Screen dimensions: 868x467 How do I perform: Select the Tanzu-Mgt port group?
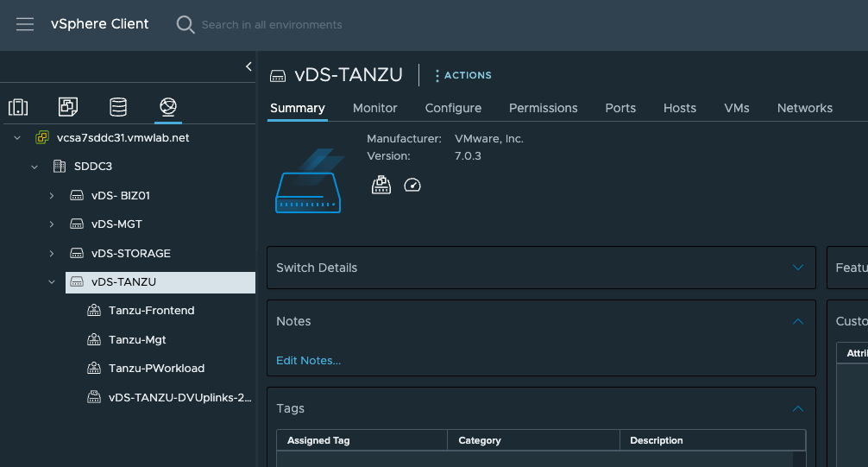[137, 339]
